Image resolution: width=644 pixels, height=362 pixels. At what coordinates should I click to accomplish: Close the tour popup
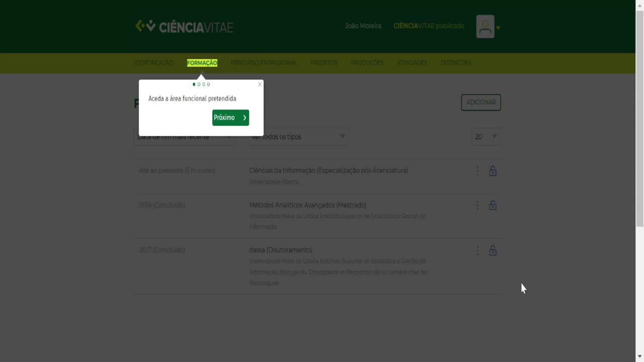(260, 84)
